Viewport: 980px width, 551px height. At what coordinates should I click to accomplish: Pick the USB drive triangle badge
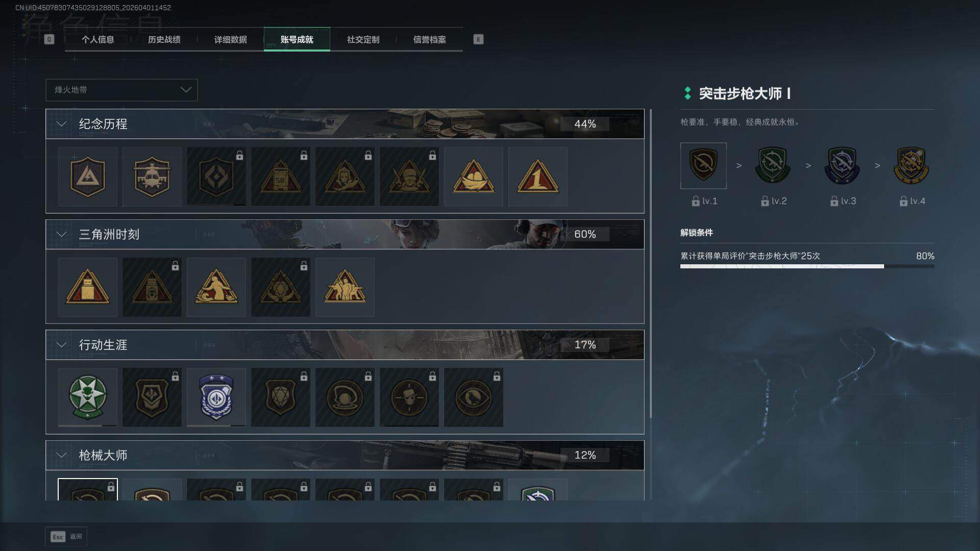[x=87, y=287]
